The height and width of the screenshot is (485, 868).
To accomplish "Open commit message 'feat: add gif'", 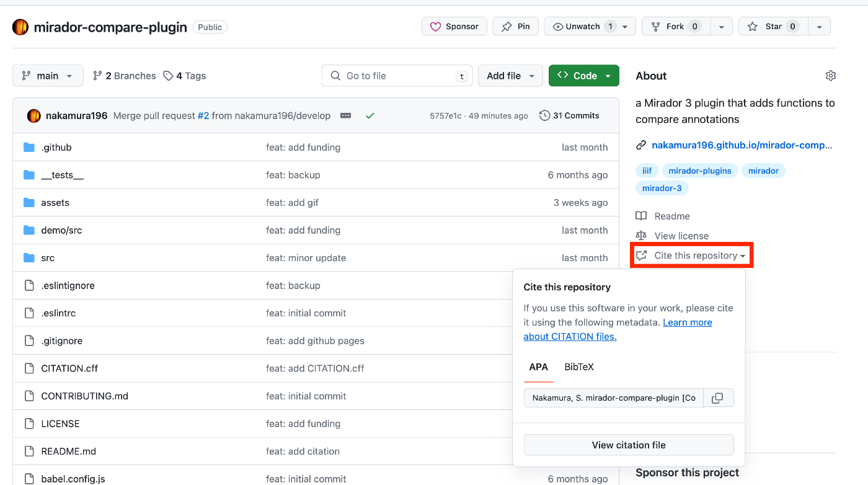I will pos(292,203).
